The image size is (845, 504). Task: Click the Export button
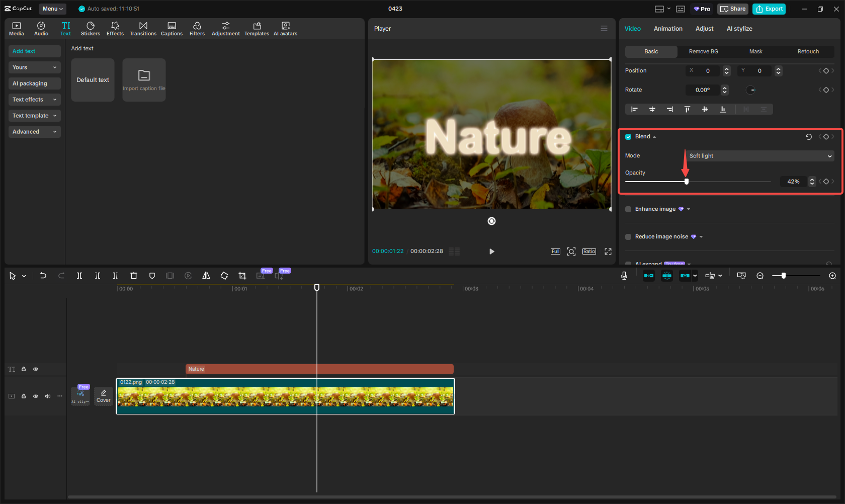point(769,9)
